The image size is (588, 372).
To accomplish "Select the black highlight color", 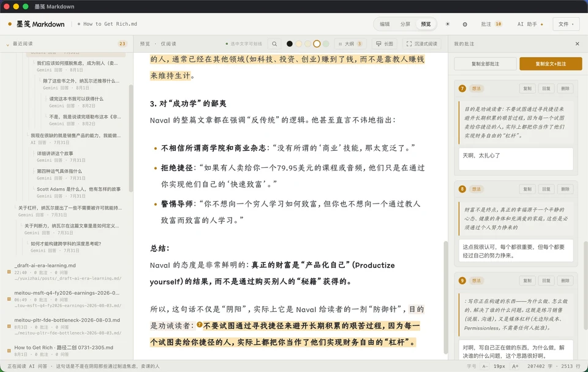I will pyautogui.click(x=290, y=44).
